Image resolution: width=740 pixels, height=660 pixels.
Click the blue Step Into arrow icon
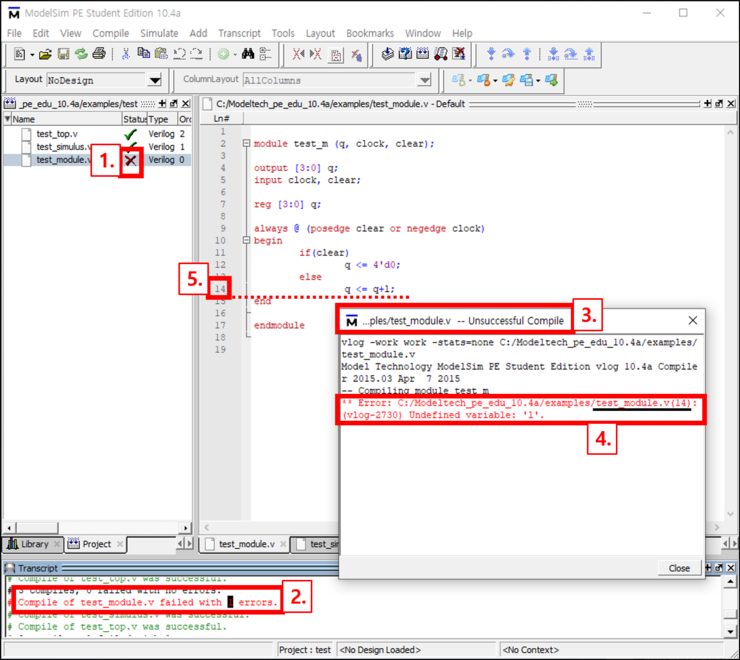[491, 54]
